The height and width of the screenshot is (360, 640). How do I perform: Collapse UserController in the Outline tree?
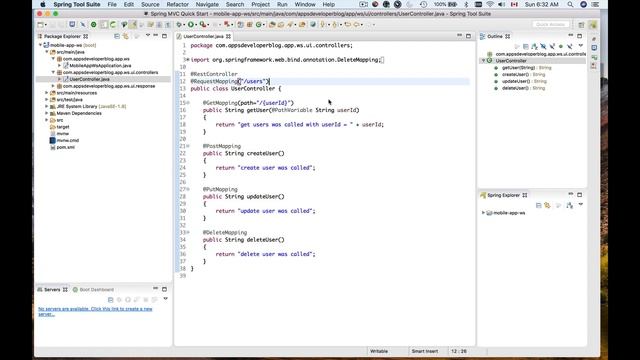pyautogui.click(x=483, y=60)
